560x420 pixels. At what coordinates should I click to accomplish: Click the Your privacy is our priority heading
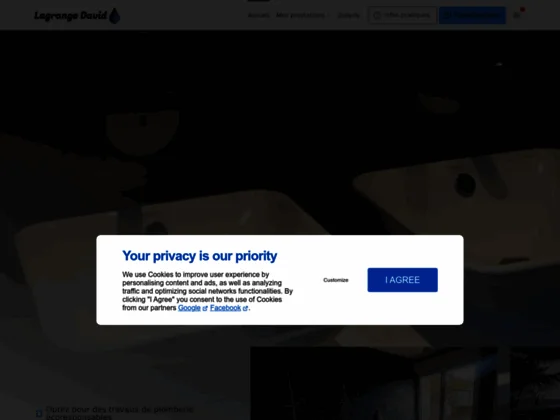200,256
